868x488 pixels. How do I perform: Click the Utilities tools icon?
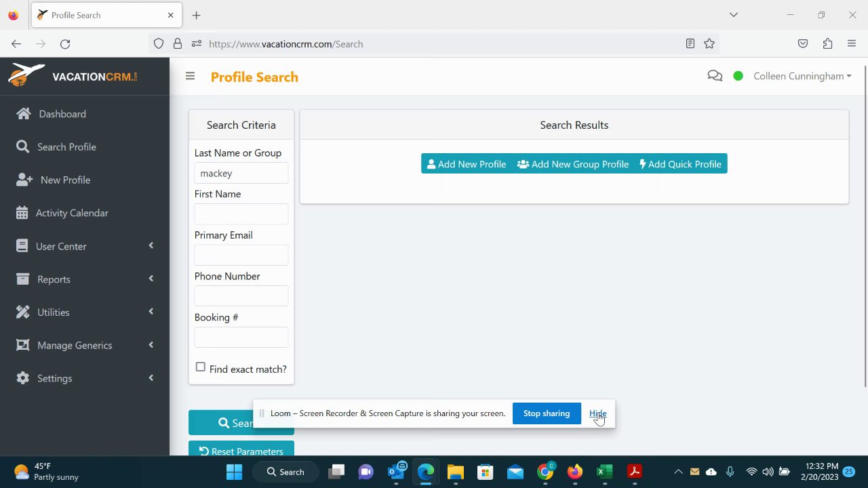click(x=22, y=312)
